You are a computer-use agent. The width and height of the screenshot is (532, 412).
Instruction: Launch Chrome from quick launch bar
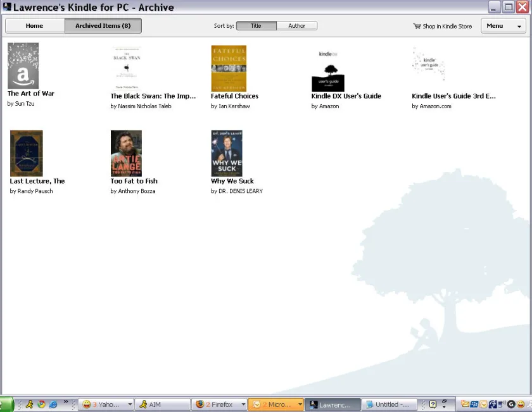(x=41, y=404)
